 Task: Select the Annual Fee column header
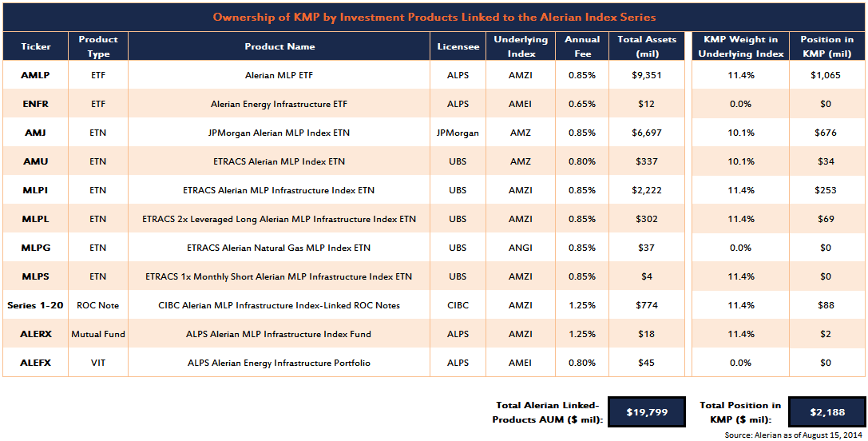581,46
